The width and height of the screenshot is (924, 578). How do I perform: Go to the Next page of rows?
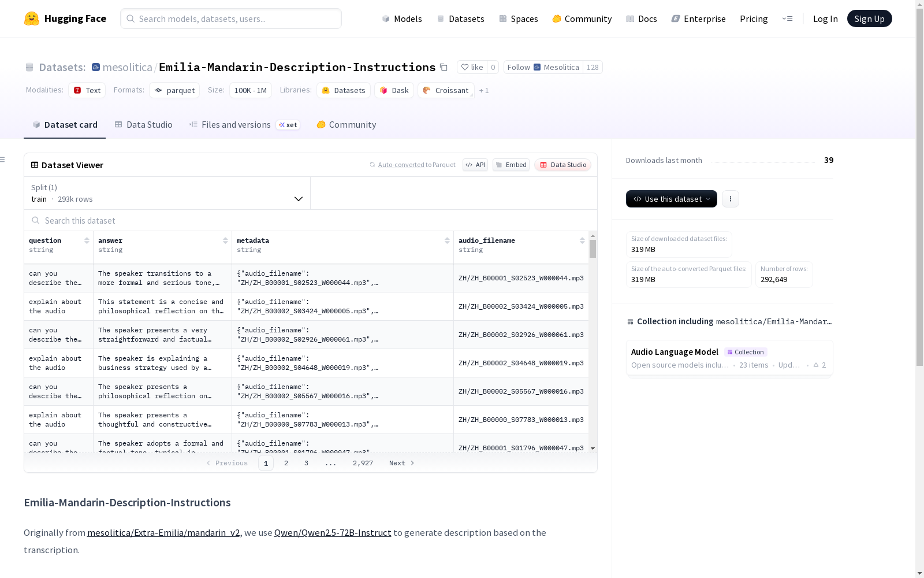(402, 463)
